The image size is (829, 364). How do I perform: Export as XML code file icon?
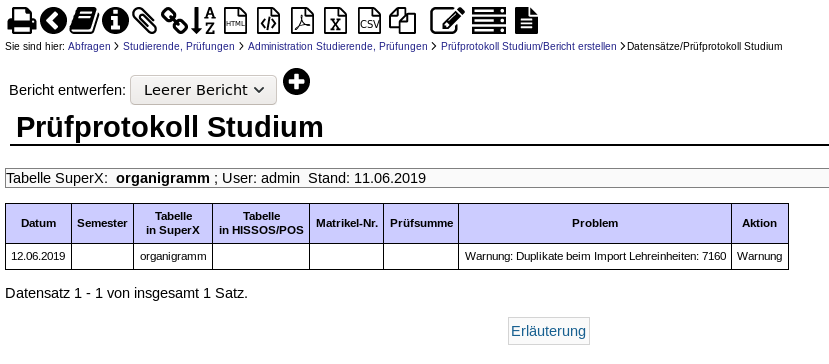pyautogui.click(x=269, y=21)
